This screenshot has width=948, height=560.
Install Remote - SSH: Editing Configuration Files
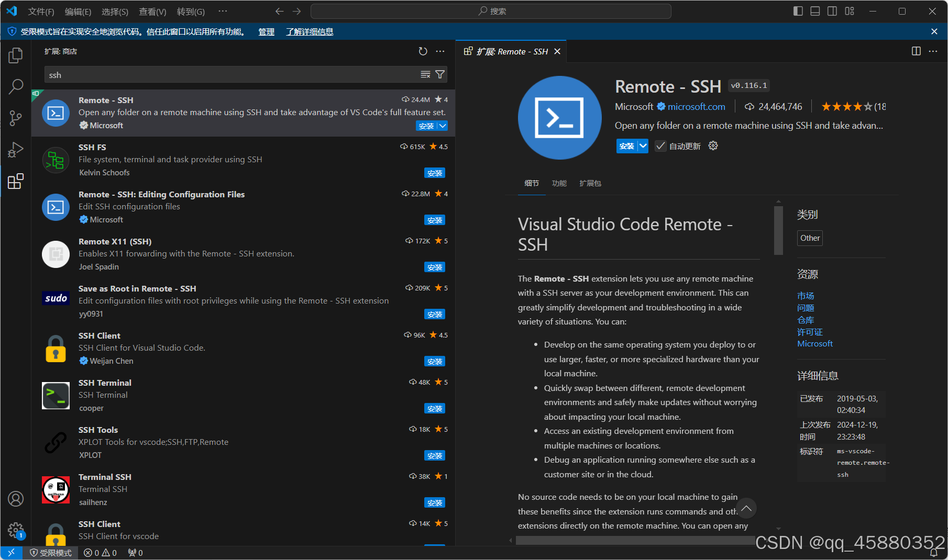(x=435, y=220)
